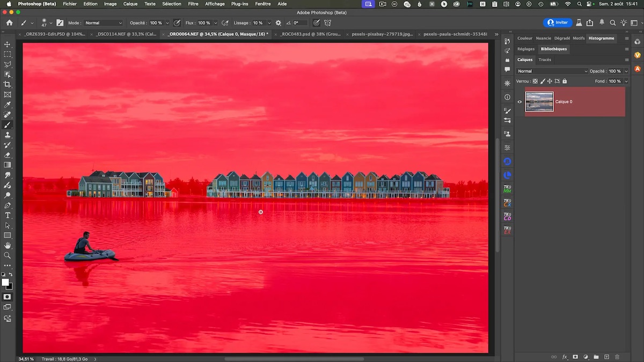Select the Crop tool

[x=8, y=85]
